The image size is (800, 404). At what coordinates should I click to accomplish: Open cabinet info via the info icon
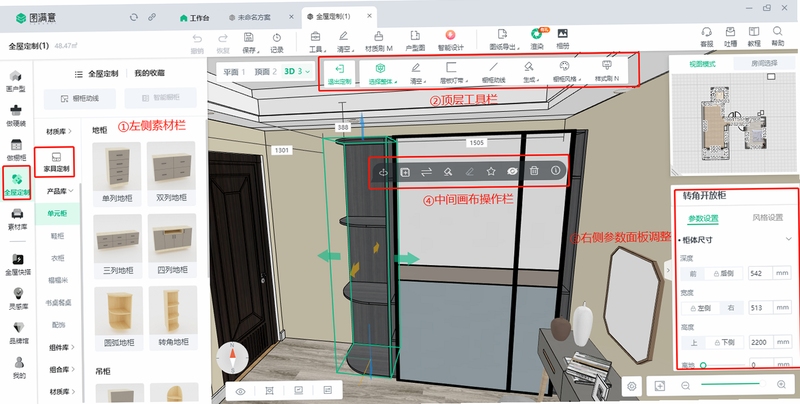coord(556,171)
